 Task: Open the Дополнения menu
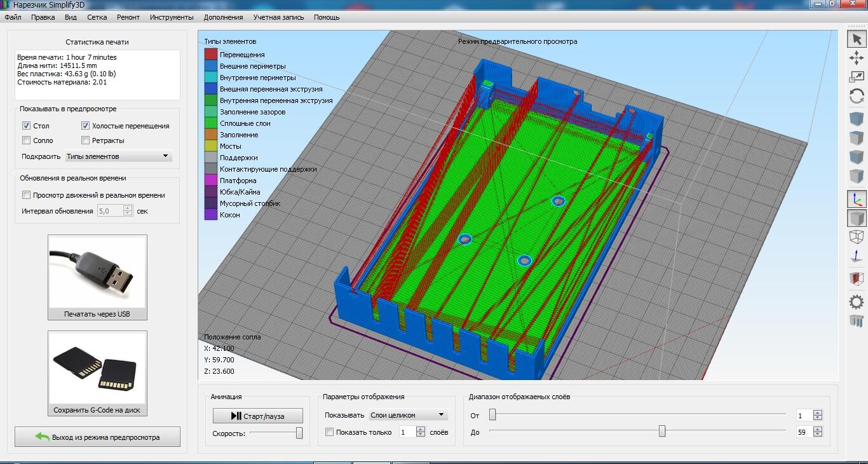click(223, 17)
